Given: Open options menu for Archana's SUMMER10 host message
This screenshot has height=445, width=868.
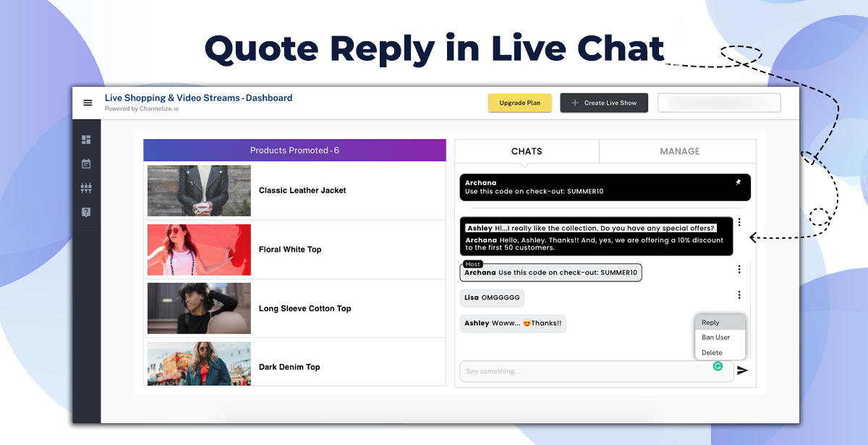Looking at the screenshot, I should click(739, 269).
